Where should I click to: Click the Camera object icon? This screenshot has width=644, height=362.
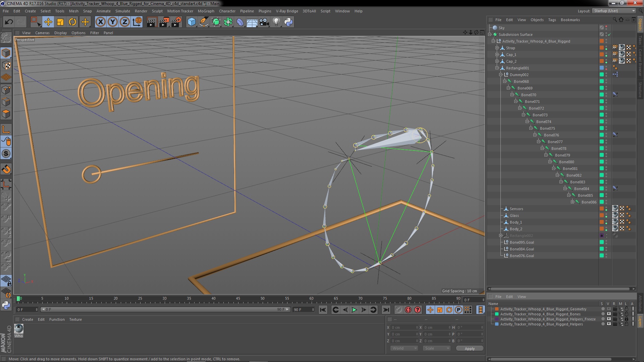click(x=264, y=22)
